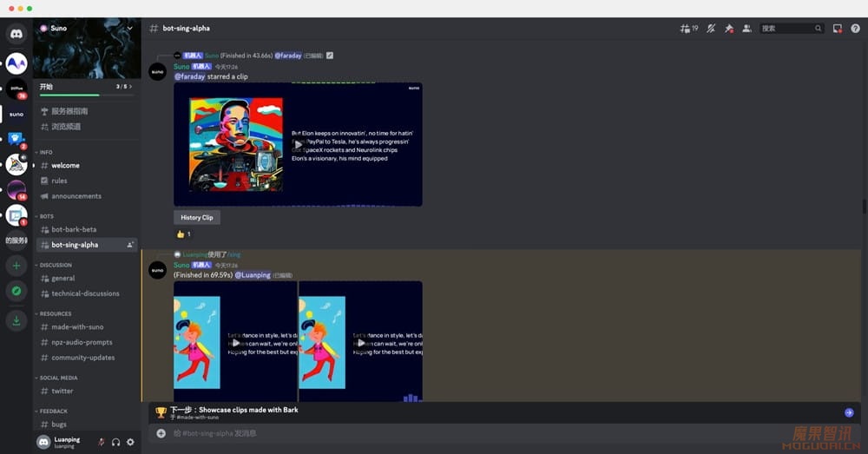Show pinned messages
This screenshot has height=454, width=868.
click(729, 29)
